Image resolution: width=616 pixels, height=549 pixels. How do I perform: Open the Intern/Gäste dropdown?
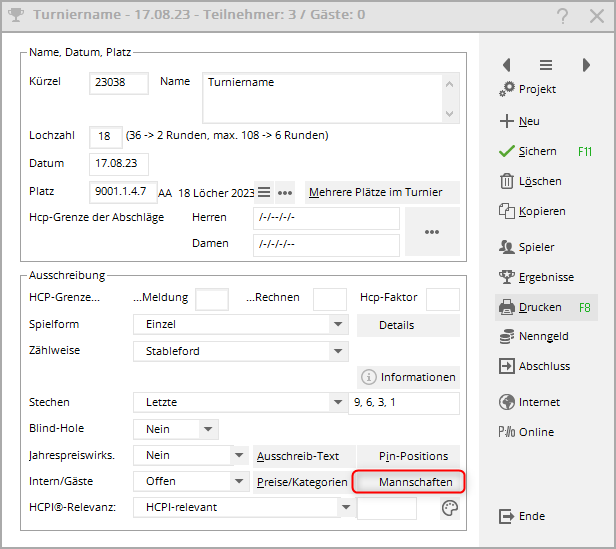point(238,482)
